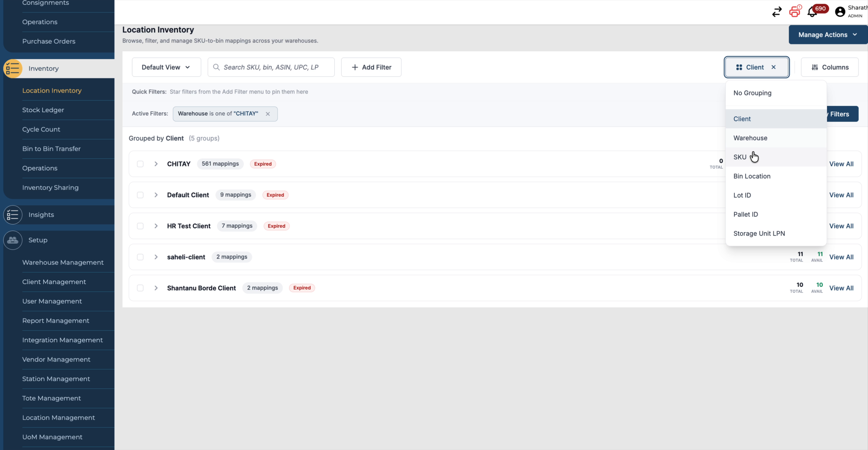Click the sliders icon on Columns button

tap(815, 67)
